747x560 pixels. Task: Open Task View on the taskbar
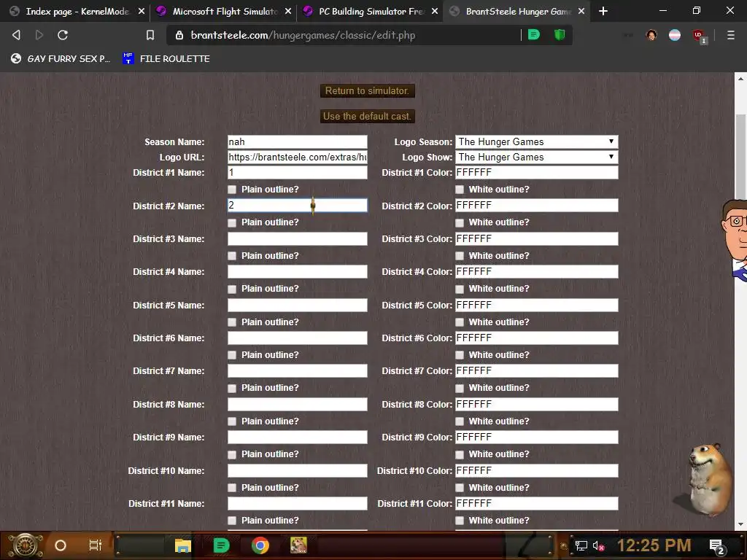click(96, 545)
